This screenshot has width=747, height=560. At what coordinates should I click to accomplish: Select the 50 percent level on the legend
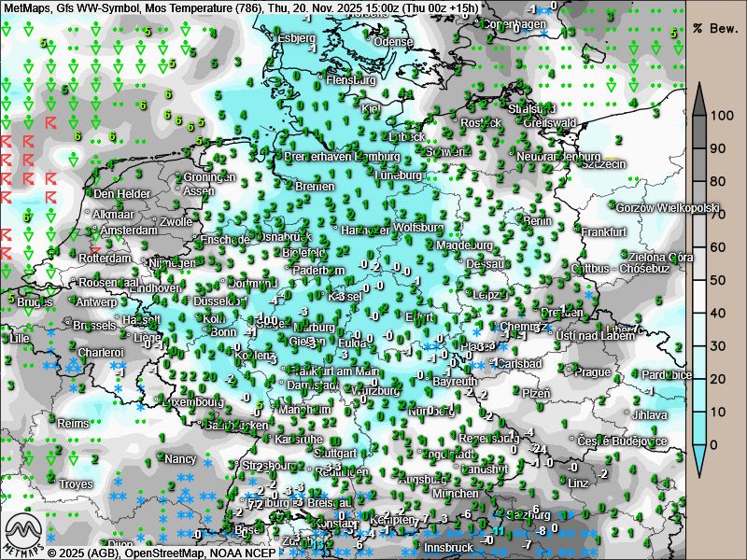tap(719, 280)
